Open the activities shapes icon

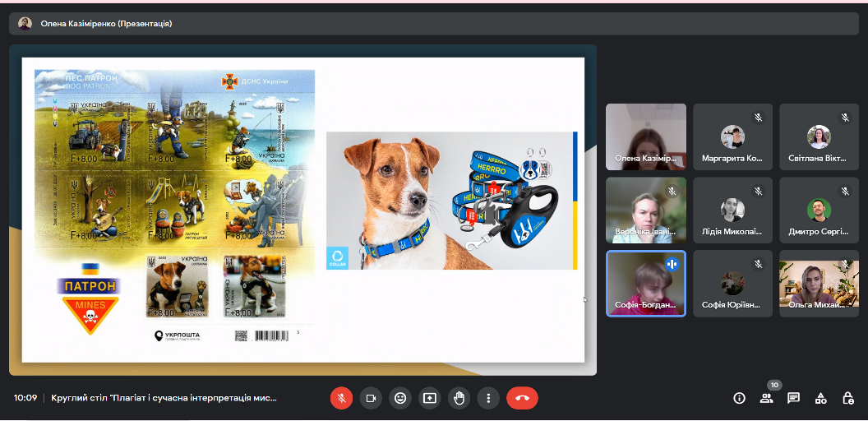(820, 398)
